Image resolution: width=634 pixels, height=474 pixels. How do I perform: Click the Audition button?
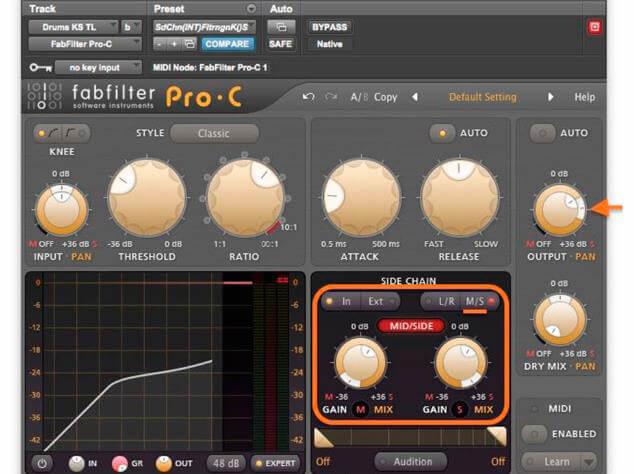pos(412,461)
